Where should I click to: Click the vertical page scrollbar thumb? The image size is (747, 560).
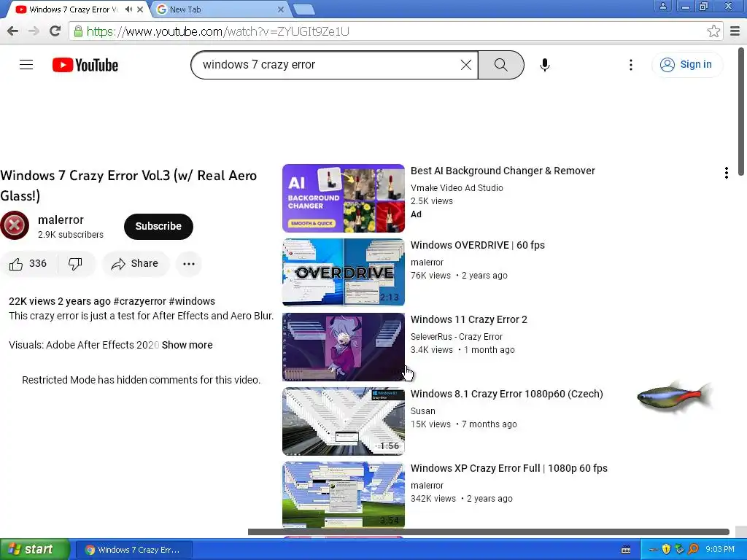[742, 112]
